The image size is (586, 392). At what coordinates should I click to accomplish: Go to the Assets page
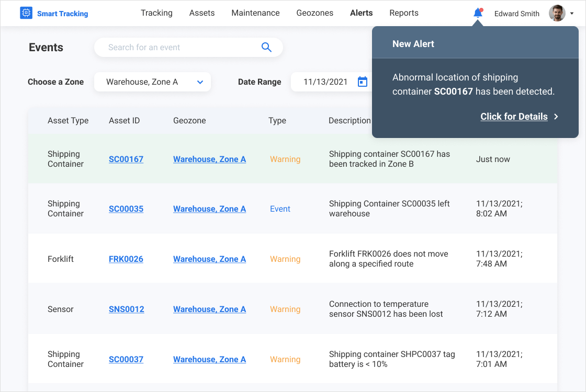tap(202, 13)
